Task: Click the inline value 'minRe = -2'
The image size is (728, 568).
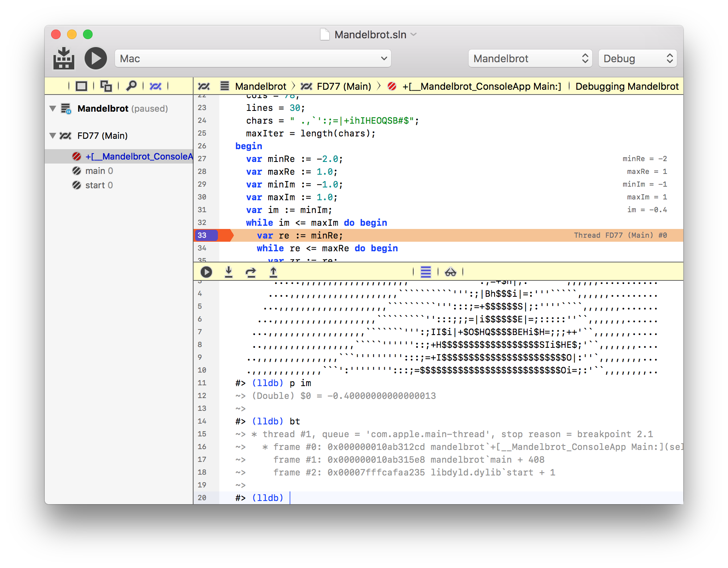Action: tap(645, 159)
